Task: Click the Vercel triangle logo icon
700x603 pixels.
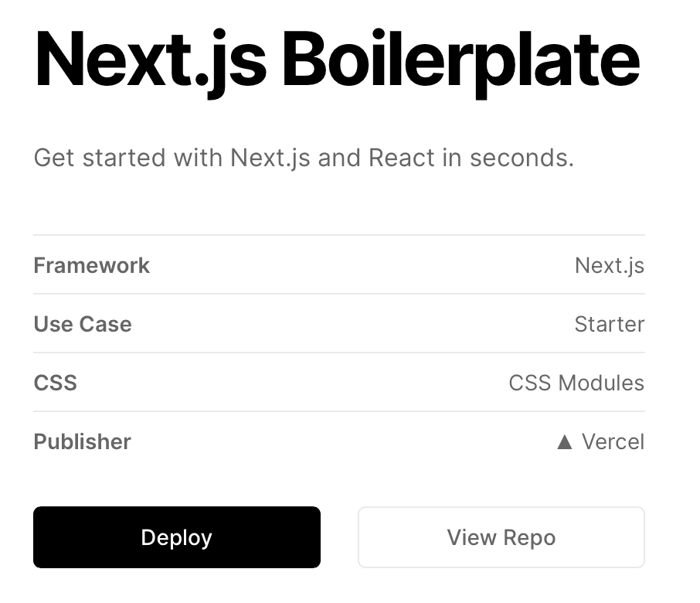Action: pyautogui.click(x=565, y=442)
